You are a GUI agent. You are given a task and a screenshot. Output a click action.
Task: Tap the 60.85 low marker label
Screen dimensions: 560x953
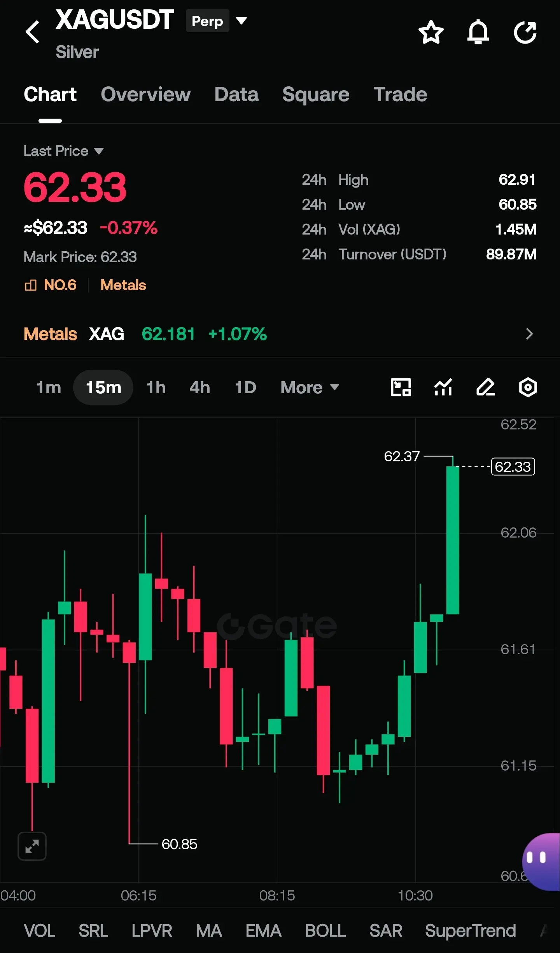tap(179, 844)
